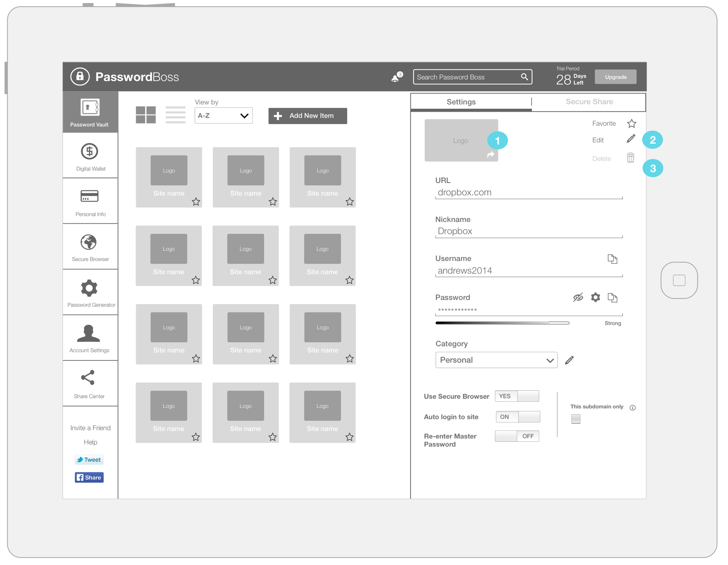Click the Edit pencil icon
The height and width of the screenshot is (565, 728).
(631, 139)
